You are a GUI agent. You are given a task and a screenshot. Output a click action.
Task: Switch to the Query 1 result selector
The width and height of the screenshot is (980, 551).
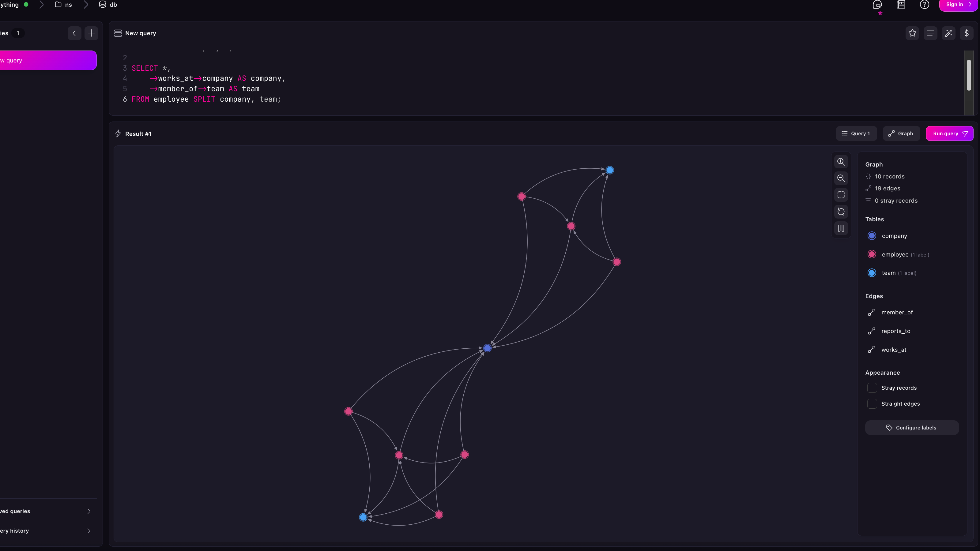pos(856,133)
